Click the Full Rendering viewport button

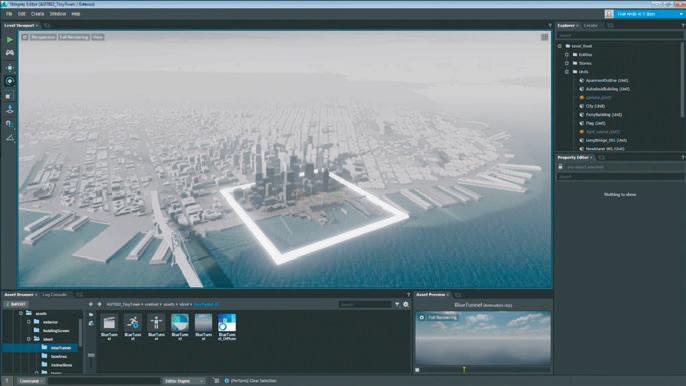click(74, 37)
